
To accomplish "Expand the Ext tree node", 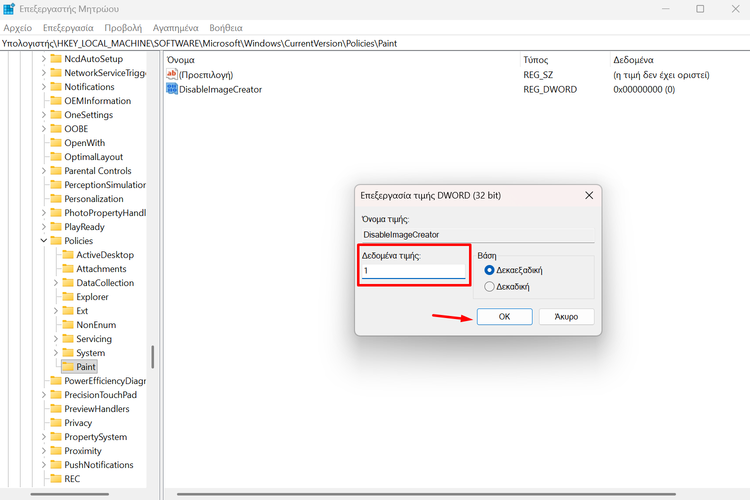I will [x=55, y=311].
